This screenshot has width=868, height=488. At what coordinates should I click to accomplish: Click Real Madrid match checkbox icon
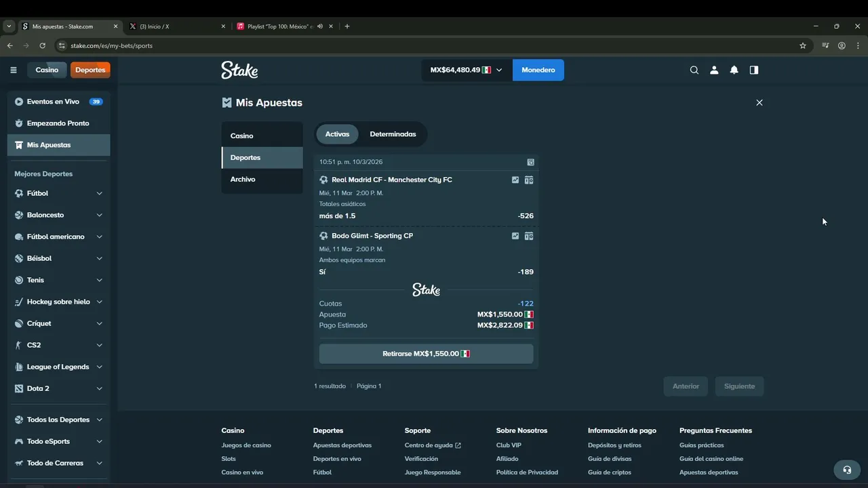click(x=515, y=180)
